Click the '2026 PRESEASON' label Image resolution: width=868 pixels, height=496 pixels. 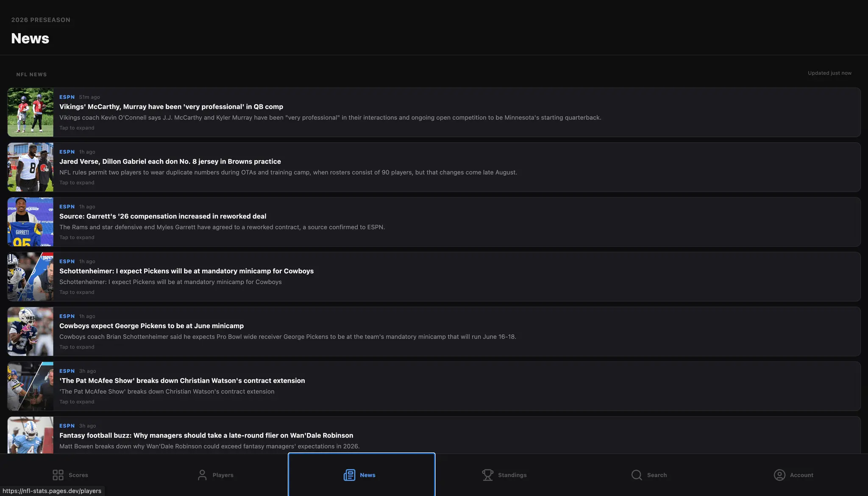point(41,20)
